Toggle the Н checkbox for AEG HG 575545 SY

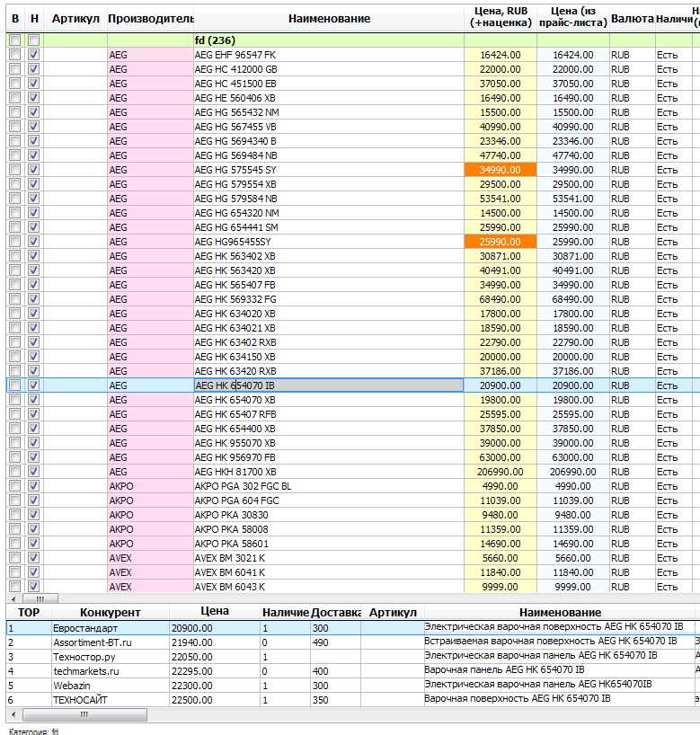(x=34, y=170)
